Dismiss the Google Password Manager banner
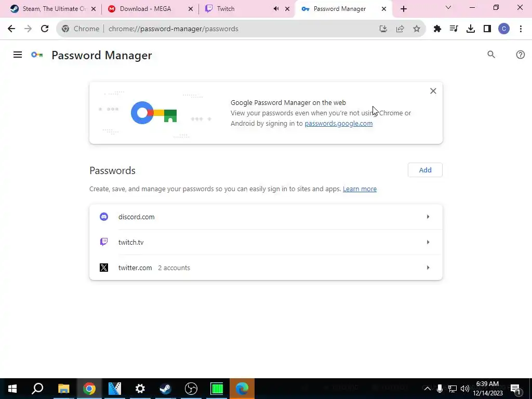The height and width of the screenshot is (399, 532). point(433,91)
